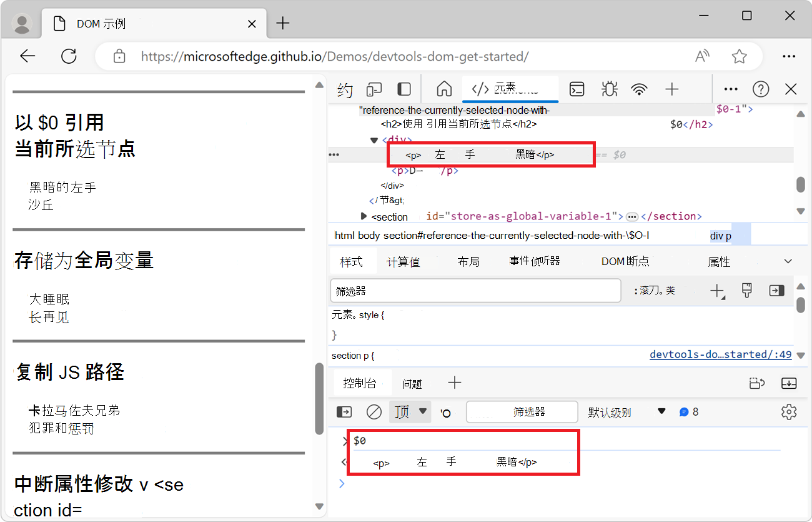Add a drawer tool with plus

[455, 383]
